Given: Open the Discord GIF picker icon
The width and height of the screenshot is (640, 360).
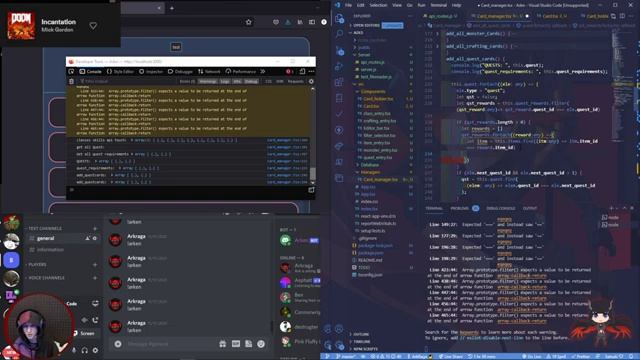Looking at the screenshot, I should (236, 344).
